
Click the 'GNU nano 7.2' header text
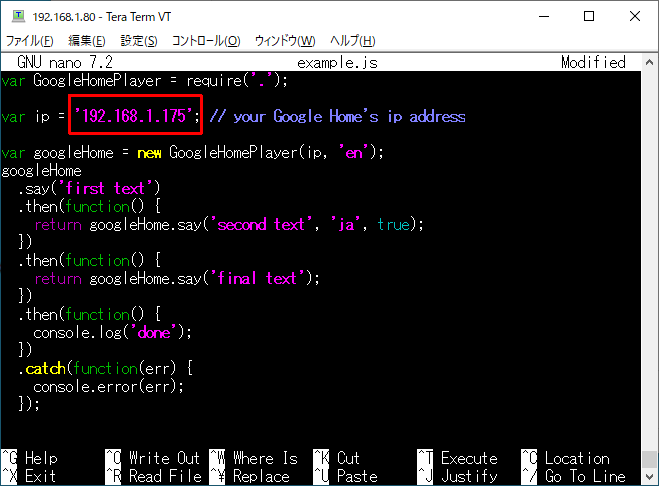(x=65, y=63)
